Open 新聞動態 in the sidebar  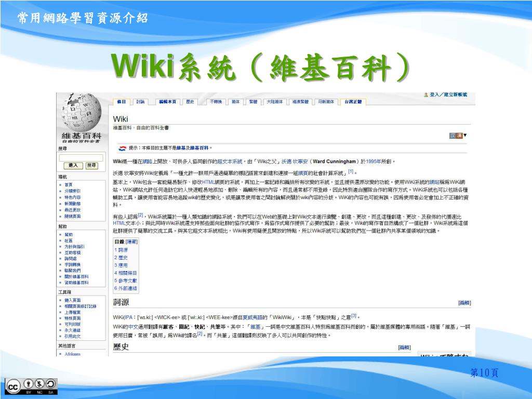[x=73, y=204]
